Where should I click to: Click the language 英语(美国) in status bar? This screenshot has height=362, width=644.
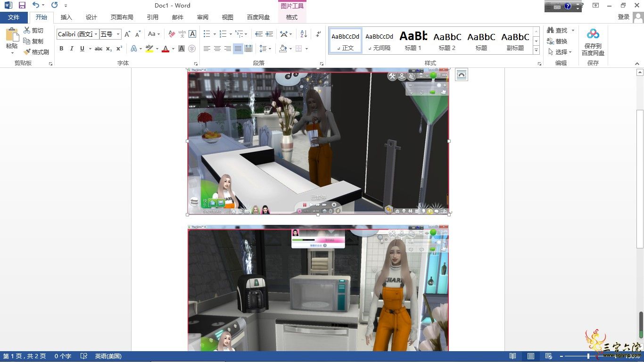tap(108, 356)
